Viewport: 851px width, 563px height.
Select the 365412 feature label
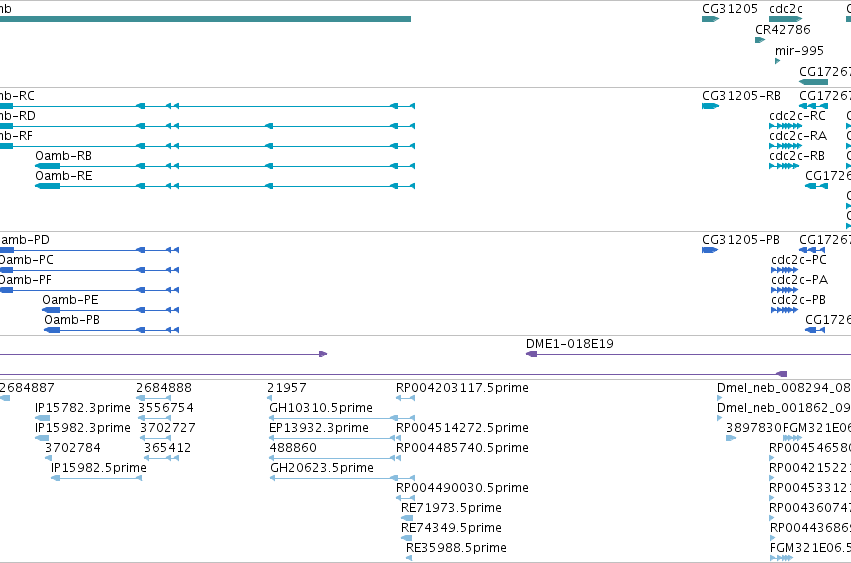(167, 448)
